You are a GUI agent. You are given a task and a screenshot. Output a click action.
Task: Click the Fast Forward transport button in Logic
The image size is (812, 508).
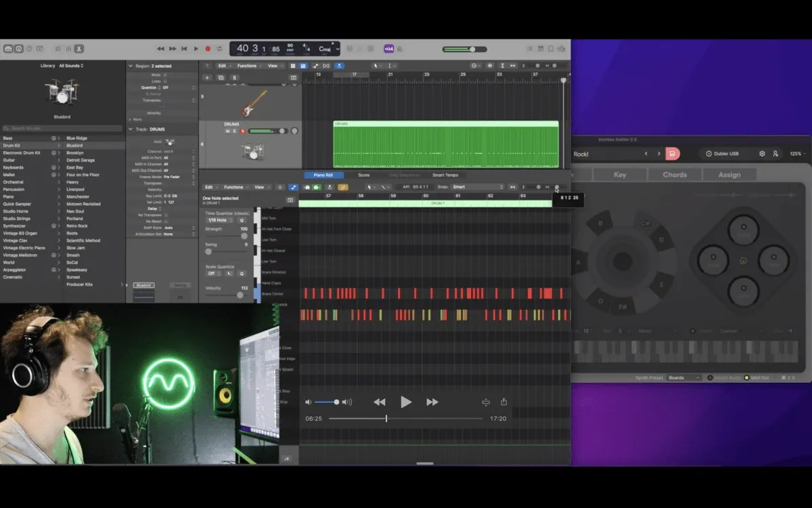[x=173, y=49]
